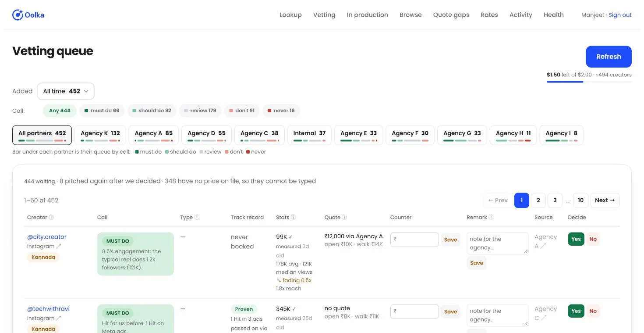Open @city.creator's instagram external link arrow
The image size is (644, 333).
[x=59, y=246]
